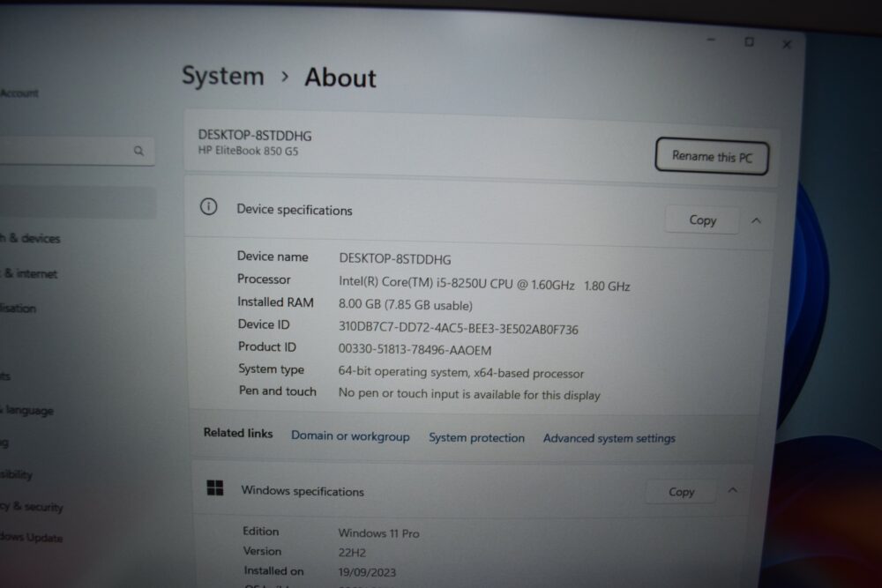The width and height of the screenshot is (882, 588).
Task: Open System protection link
Action: click(476, 437)
